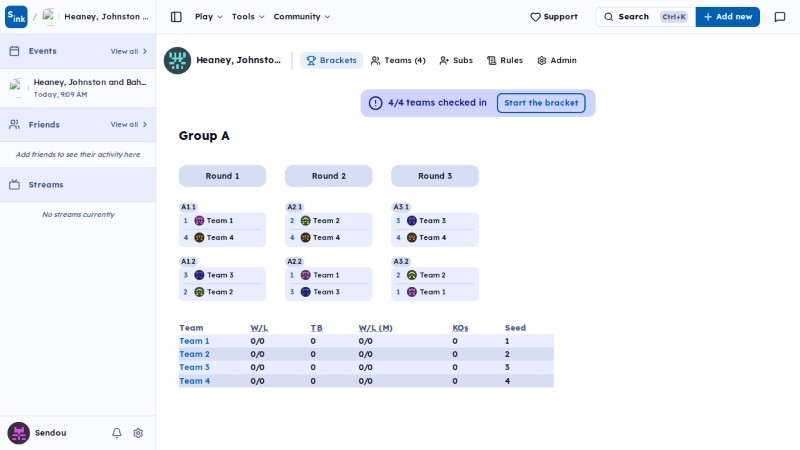Screen dimensions: 800x450
Task: Open the Admin tab
Action: (557, 60)
